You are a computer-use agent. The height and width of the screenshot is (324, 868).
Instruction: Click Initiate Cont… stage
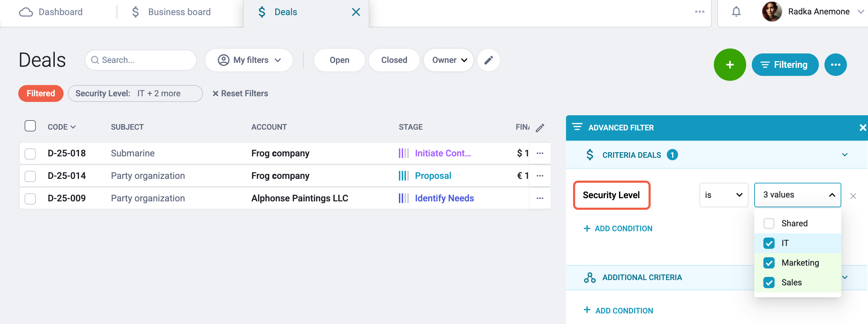point(443,153)
